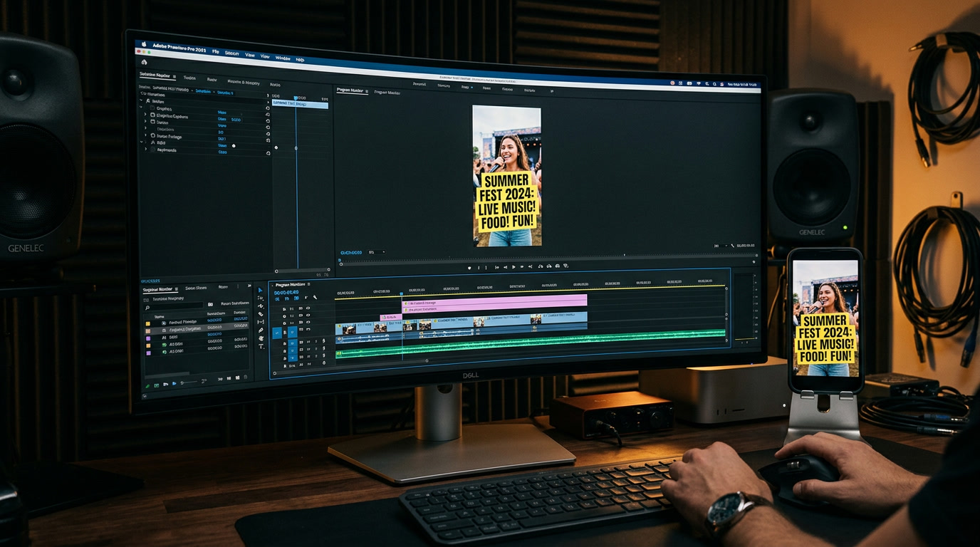Click the Program Monitor blue timecode

(351, 252)
